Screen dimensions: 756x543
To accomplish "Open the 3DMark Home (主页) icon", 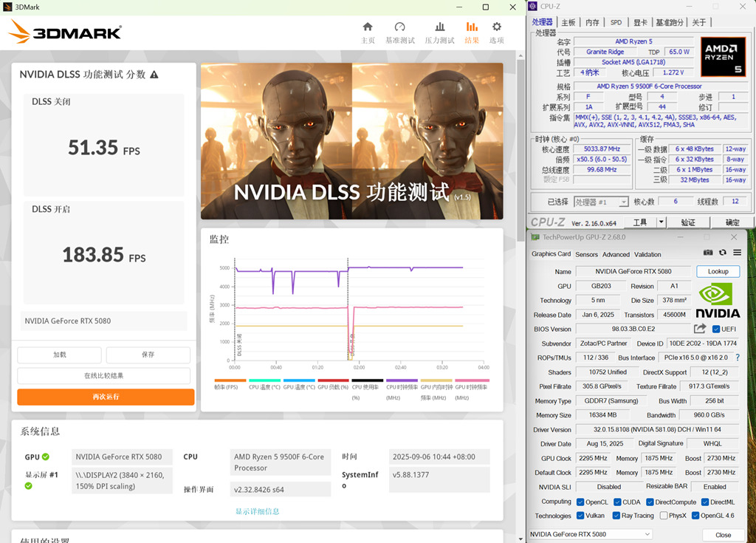I will click(x=368, y=27).
